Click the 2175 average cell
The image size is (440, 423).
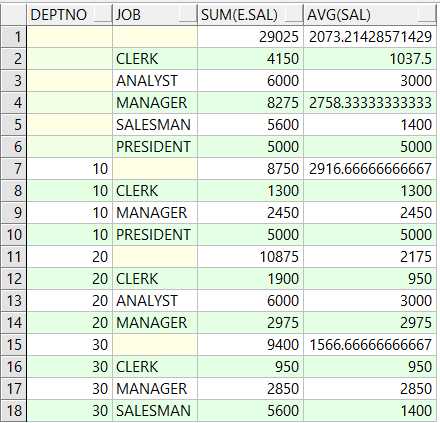click(370, 257)
